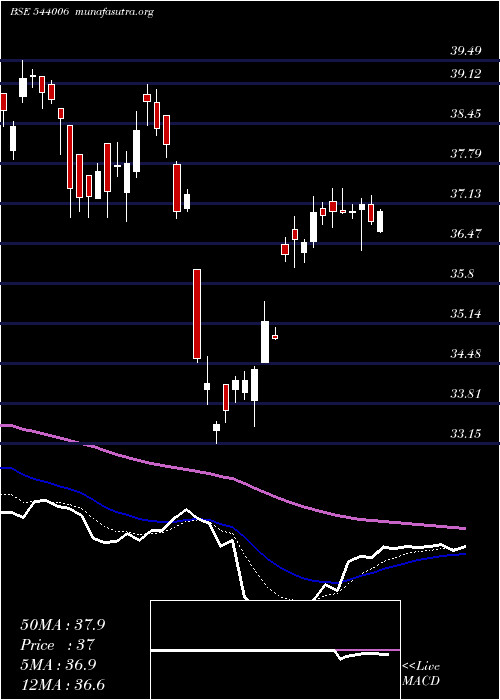Click the 33.15 price level label
The height and width of the screenshot is (700, 500).
tap(466, 433)
